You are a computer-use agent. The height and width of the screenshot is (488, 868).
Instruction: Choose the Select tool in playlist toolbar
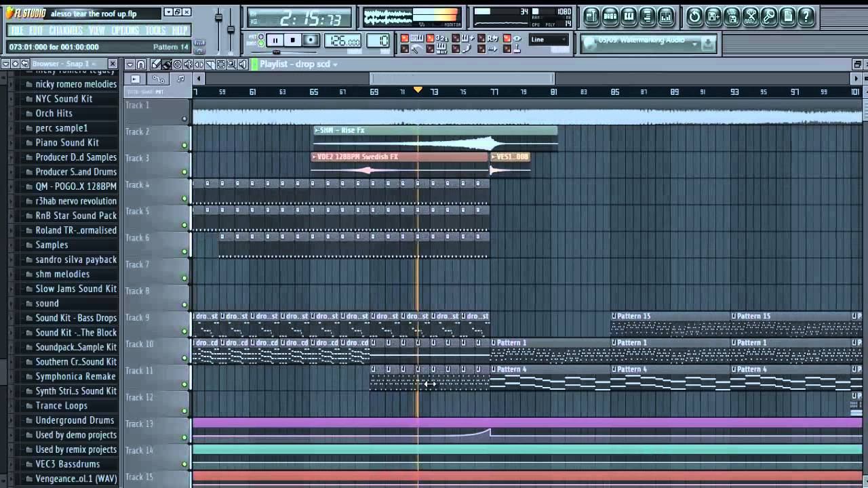coord(221,64)
